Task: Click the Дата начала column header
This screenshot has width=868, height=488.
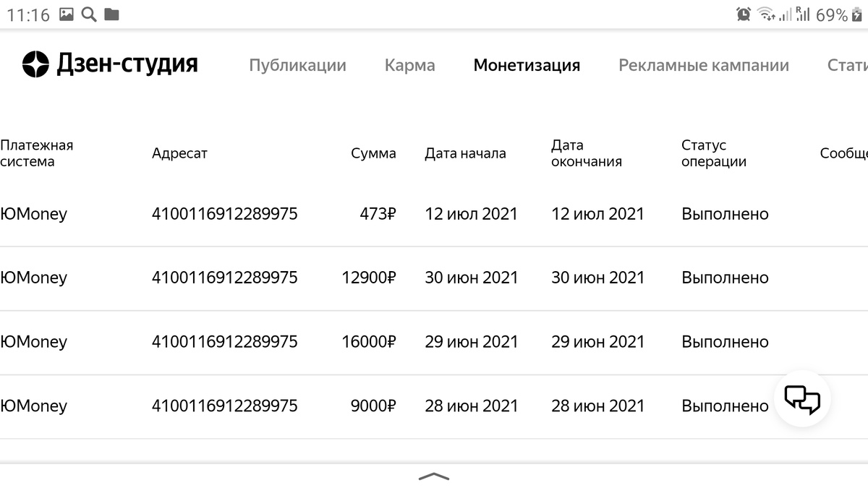Action: 465,153
